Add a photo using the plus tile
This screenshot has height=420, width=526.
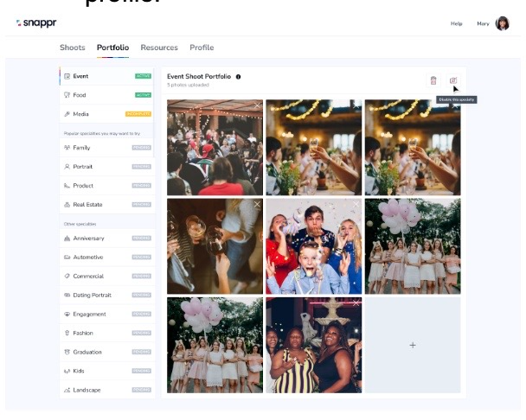[x=413, y=346]
